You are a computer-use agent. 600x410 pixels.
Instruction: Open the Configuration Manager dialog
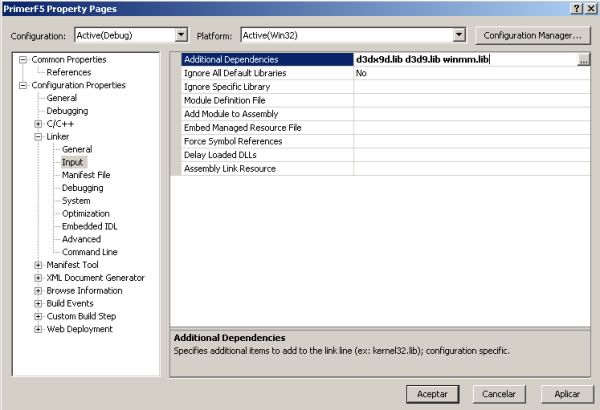532,36
